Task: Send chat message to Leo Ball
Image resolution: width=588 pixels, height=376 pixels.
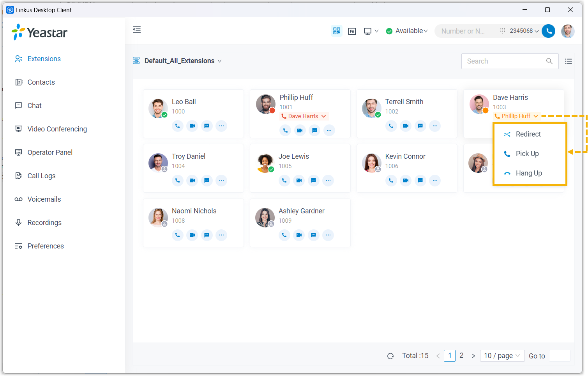Action: point(207,126)
